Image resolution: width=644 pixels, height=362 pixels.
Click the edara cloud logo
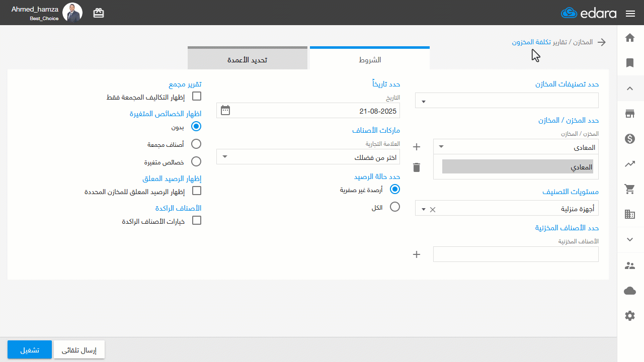pos(589,13)
